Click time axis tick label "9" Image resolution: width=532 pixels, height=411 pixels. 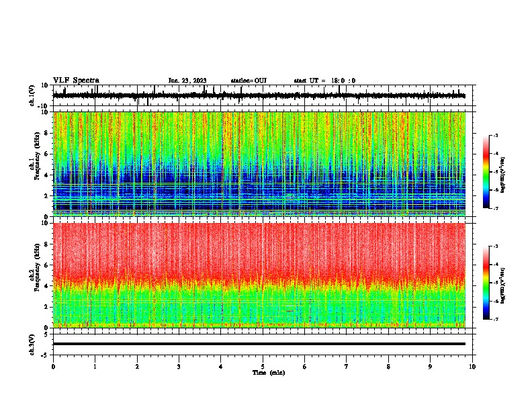click(x=430, y=367)
